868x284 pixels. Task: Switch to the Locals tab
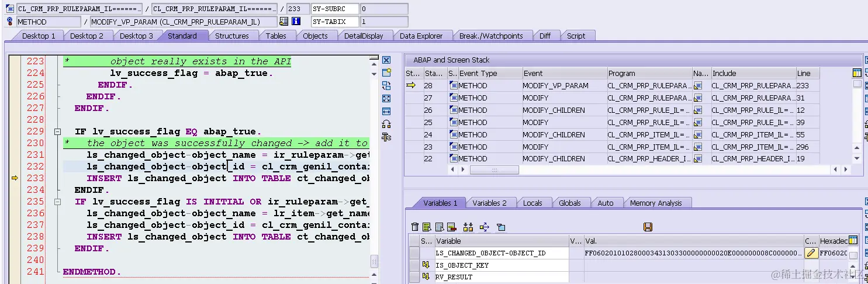pyautogui.click(x=532, y=203)
